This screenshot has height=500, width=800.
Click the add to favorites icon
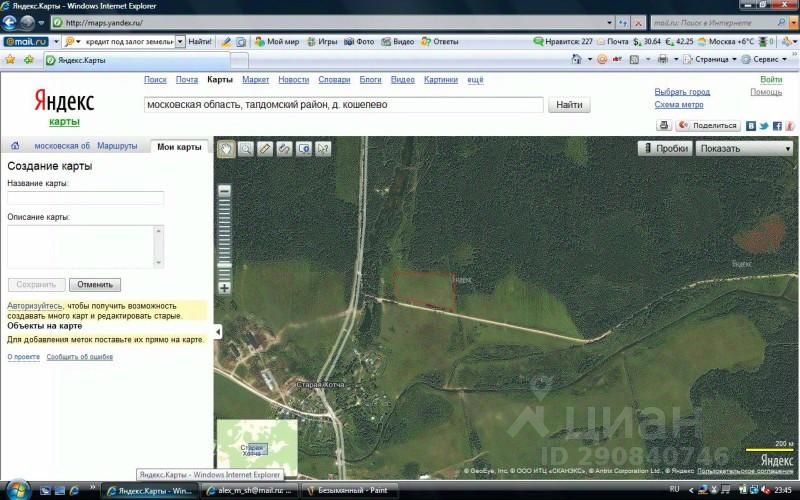click(29, 60)
